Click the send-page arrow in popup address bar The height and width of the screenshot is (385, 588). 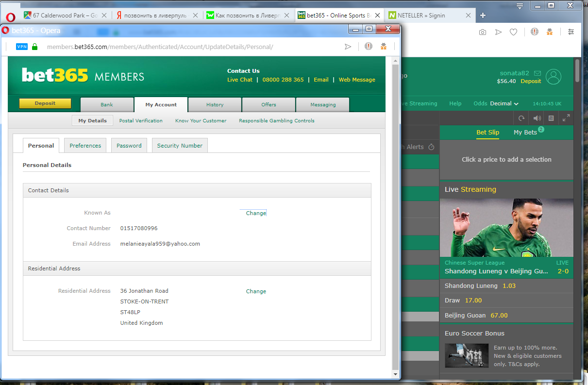(348, 47)
